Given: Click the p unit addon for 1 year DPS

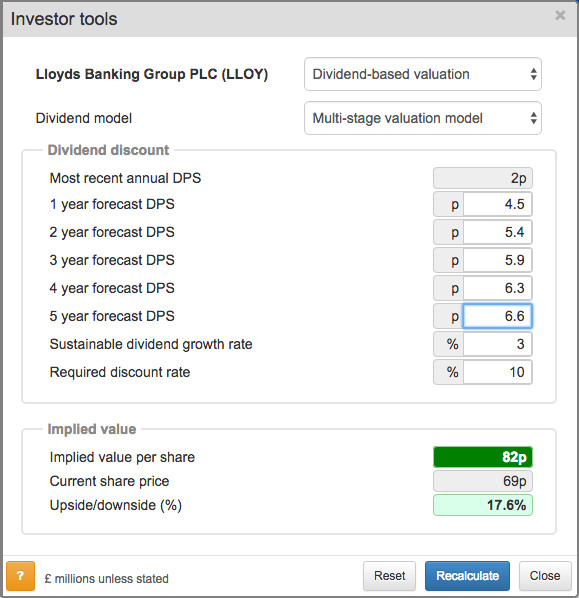Looking at the screenshot, I should (x=449, y=204).
